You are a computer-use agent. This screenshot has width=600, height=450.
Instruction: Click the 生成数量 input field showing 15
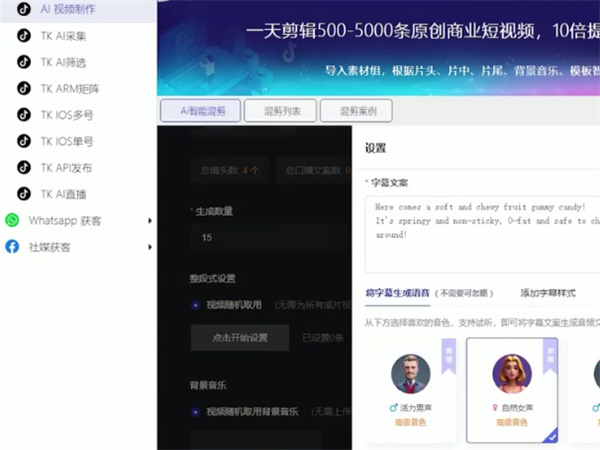(x=271, y=237)
